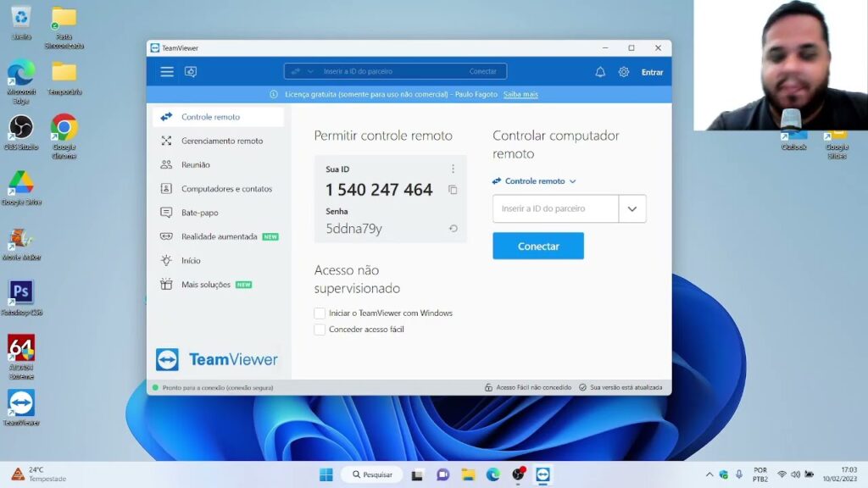The width and height of the screenshot is (868, 488).
Task: Click the blue Conectar button
Action: point(538,247)
